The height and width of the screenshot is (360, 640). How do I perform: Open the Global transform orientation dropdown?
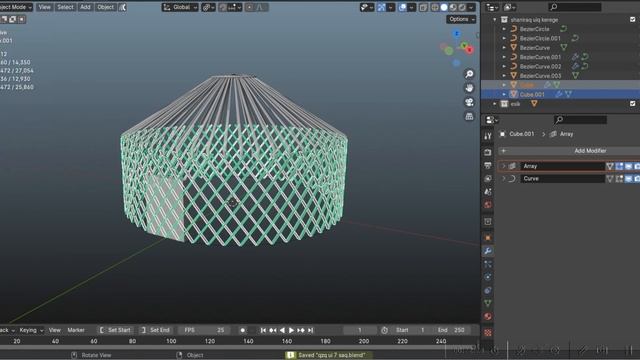coord(180,7)
